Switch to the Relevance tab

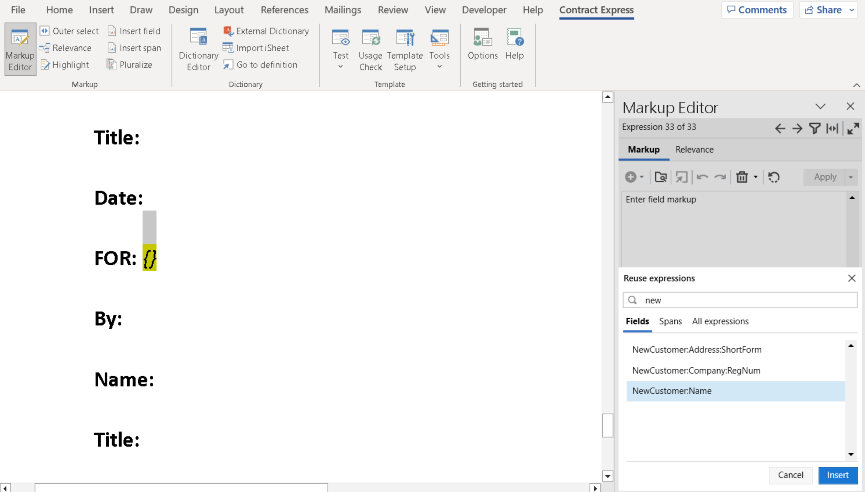[694, 149]
